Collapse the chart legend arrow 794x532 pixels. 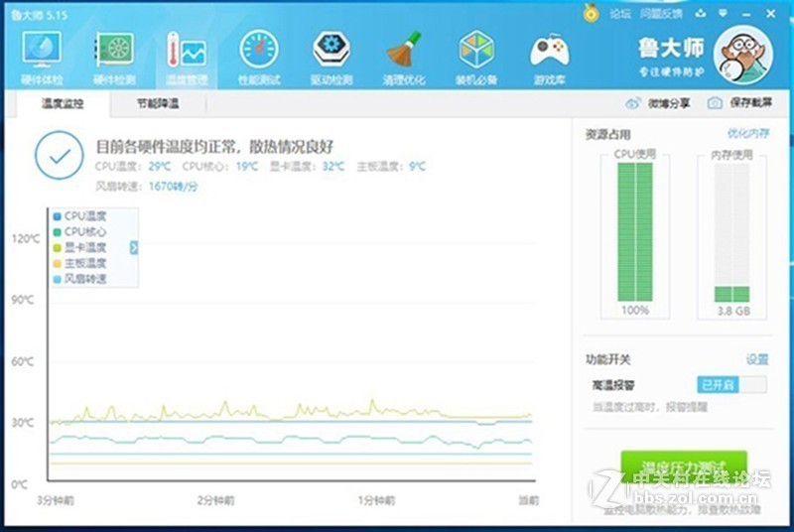pos(134,247)
